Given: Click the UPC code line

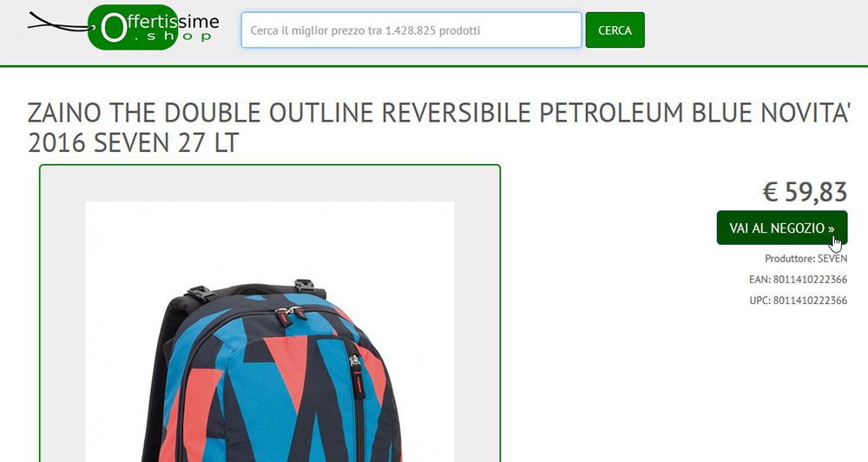Looking at the screenshot, I should click(x=799, y=300).
